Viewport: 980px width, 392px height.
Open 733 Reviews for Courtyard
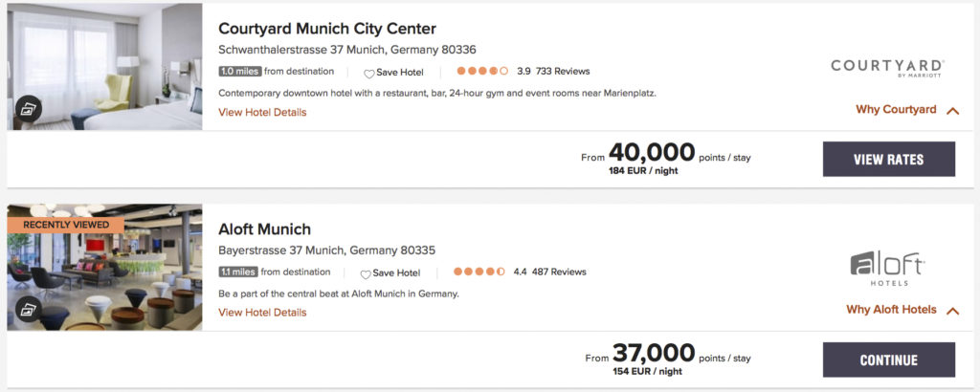click(563, 72)
